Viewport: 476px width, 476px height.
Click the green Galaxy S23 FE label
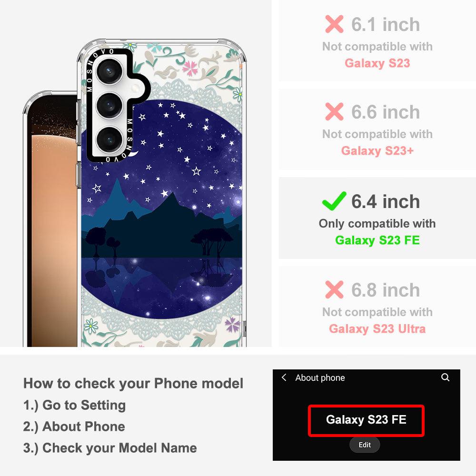pyautogui.click(x=377, y=240)
